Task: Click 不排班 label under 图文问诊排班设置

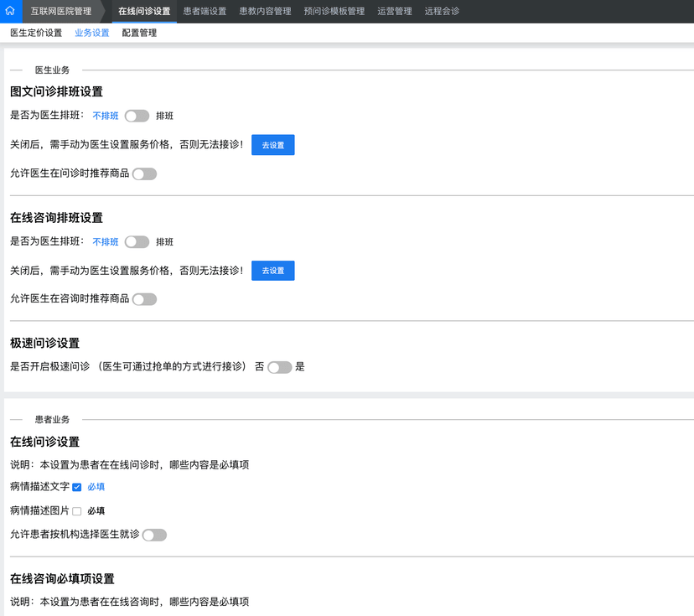Action: pos(106,116)
